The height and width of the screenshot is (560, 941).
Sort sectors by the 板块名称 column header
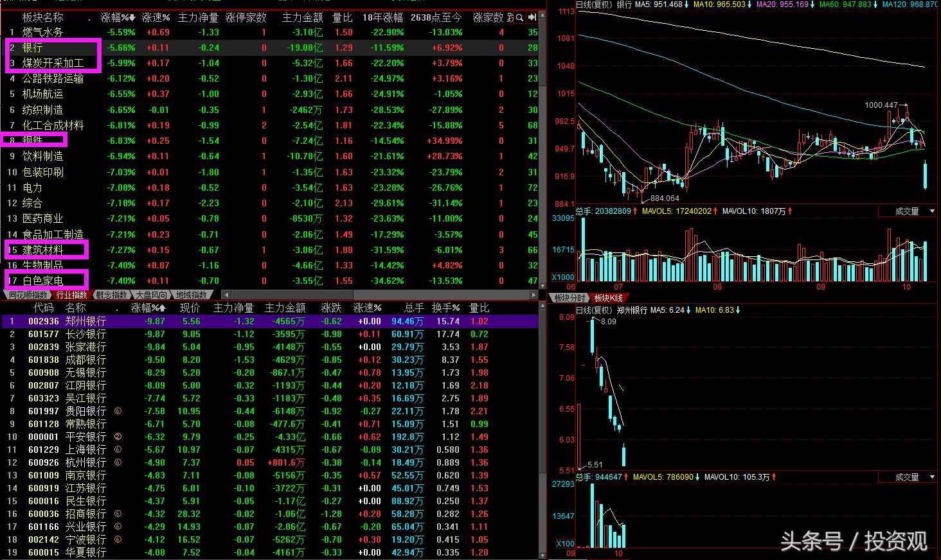(43, 17)
